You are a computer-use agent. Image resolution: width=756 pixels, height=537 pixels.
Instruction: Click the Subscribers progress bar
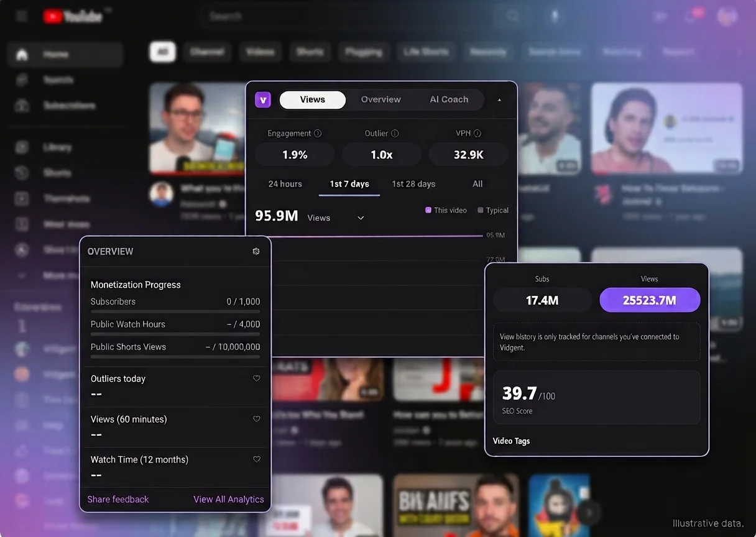(175, 311)
